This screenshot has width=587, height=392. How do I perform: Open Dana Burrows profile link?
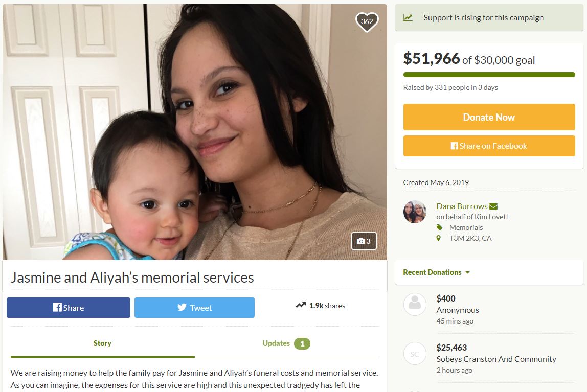click(x=462, y=206)
